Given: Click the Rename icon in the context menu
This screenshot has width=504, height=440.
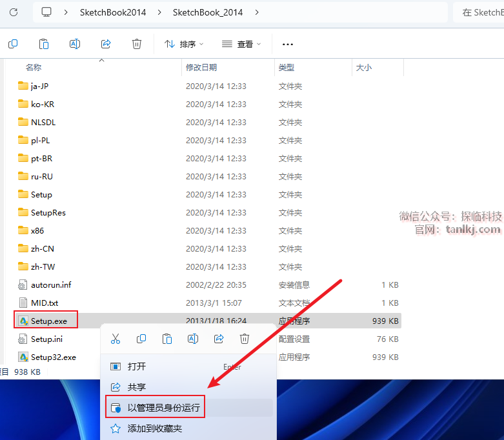Looking at the screenshot, I should click(x=193, y=339).
